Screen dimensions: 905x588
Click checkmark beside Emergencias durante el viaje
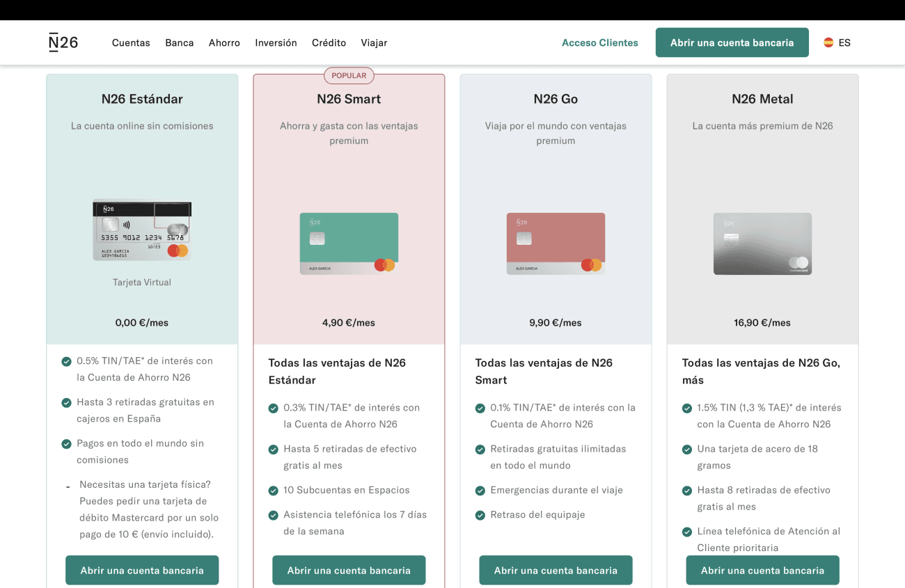coord(480,490)
